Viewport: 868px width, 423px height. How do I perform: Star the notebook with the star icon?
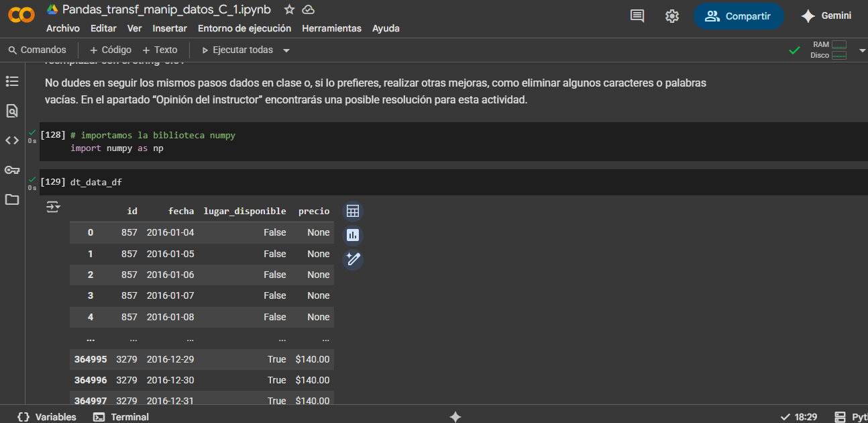[x=289, y=9]
